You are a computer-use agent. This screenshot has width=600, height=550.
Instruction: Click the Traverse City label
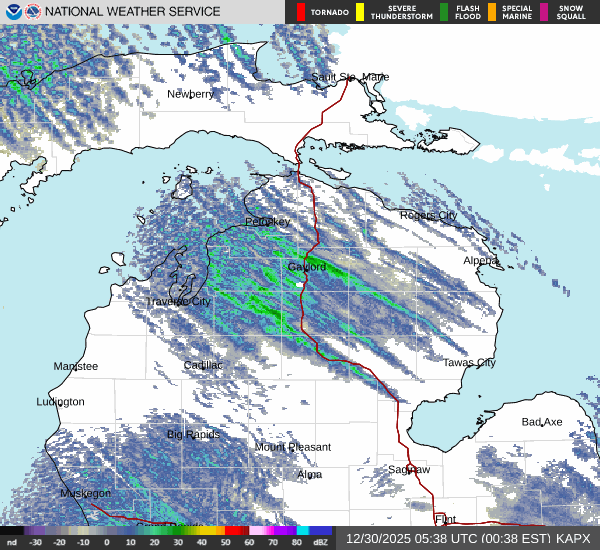178,301
